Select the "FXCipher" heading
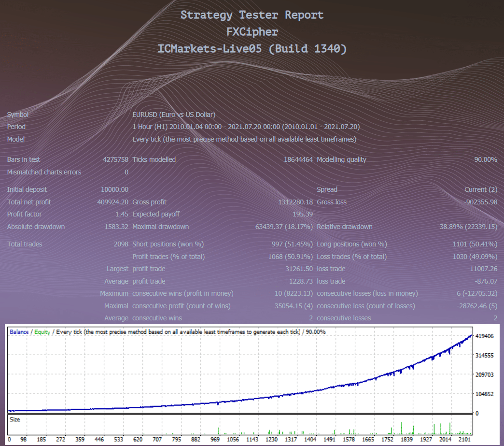 pos(252,32)
